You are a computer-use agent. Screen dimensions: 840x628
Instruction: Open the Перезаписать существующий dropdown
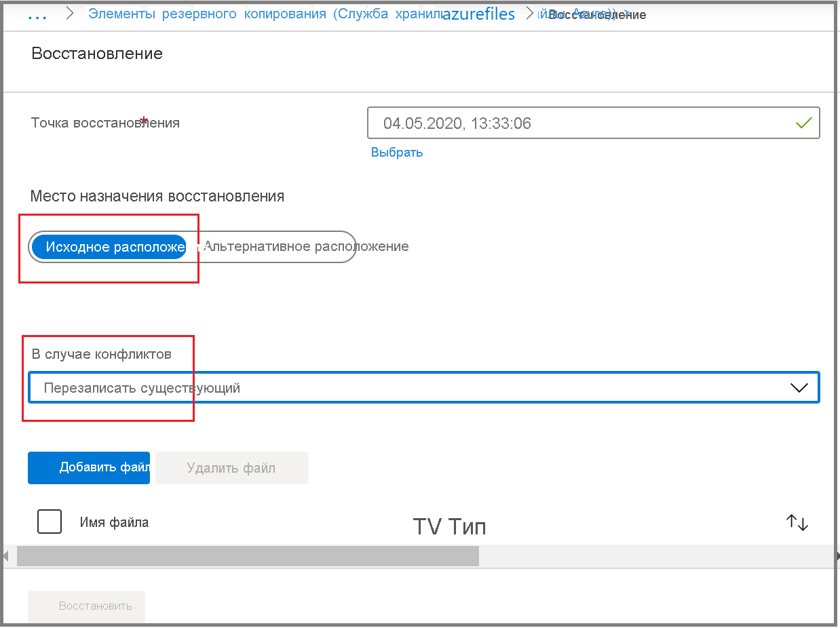pyautogui.click(x=423, y=388)
